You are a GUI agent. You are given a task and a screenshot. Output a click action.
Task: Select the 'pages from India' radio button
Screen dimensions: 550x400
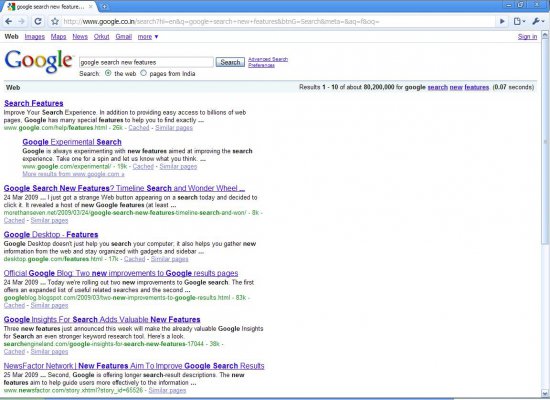coord(143,73)
